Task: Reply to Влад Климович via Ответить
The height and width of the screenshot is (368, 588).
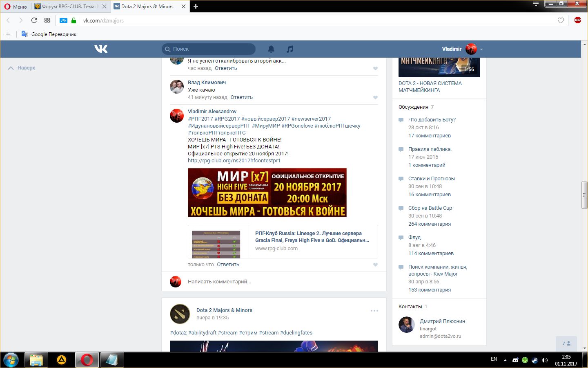Action: pyautogui.click(x=241, y=97)
